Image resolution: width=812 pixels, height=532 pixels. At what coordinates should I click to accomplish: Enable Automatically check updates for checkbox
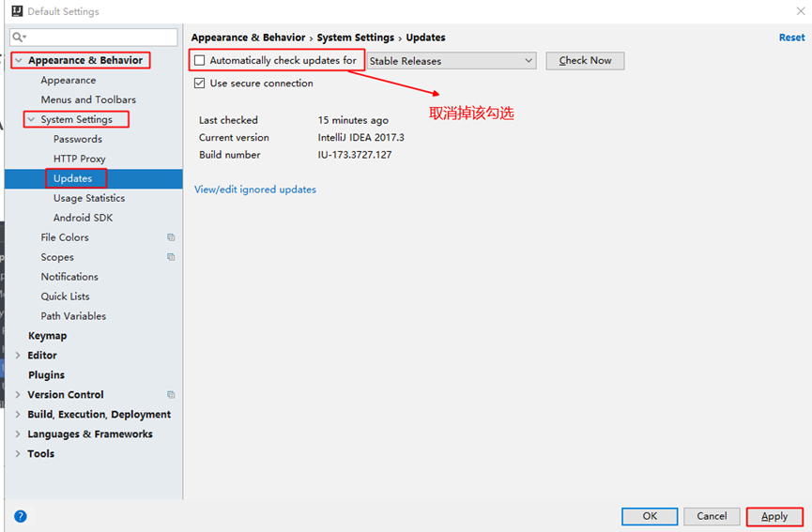199,61
